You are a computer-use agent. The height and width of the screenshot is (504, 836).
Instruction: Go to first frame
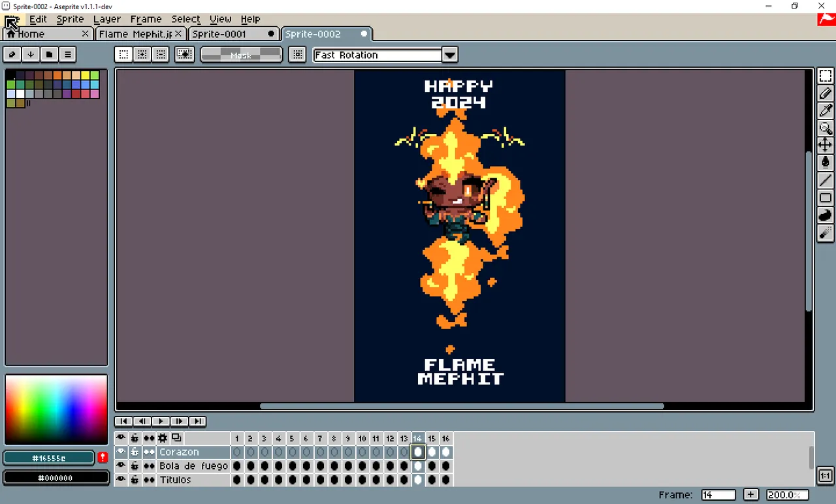click(x=123, y=421)
